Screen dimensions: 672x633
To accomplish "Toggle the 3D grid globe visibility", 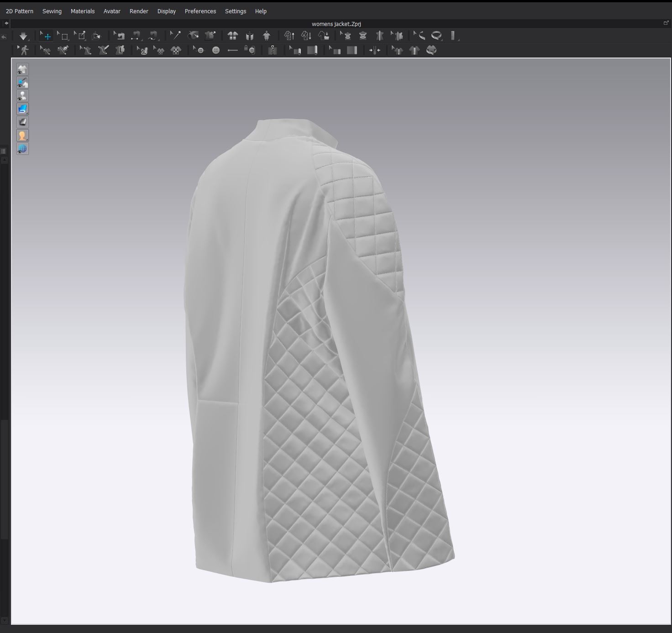I will [22, 148].
